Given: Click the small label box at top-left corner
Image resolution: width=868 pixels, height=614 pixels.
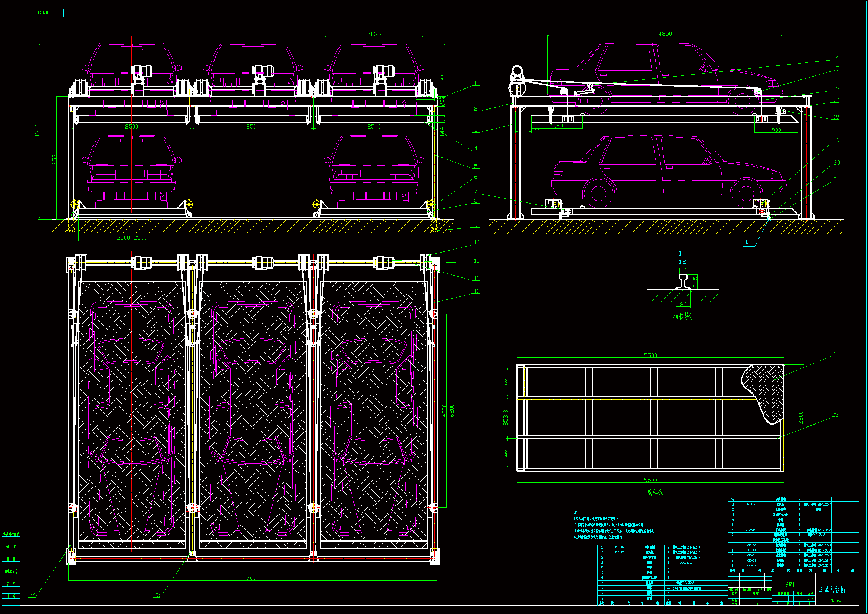Looking at the screenshot, I should tap(42, 13).
